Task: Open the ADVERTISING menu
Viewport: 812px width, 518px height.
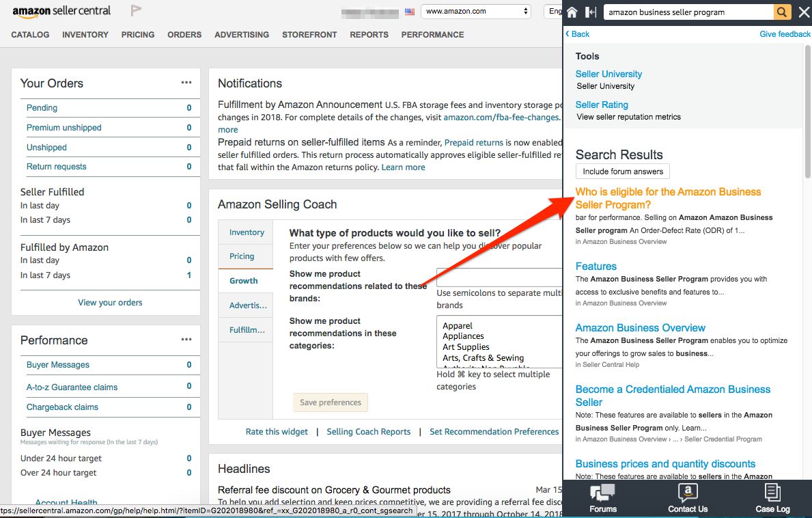Action: coord(242,35)
